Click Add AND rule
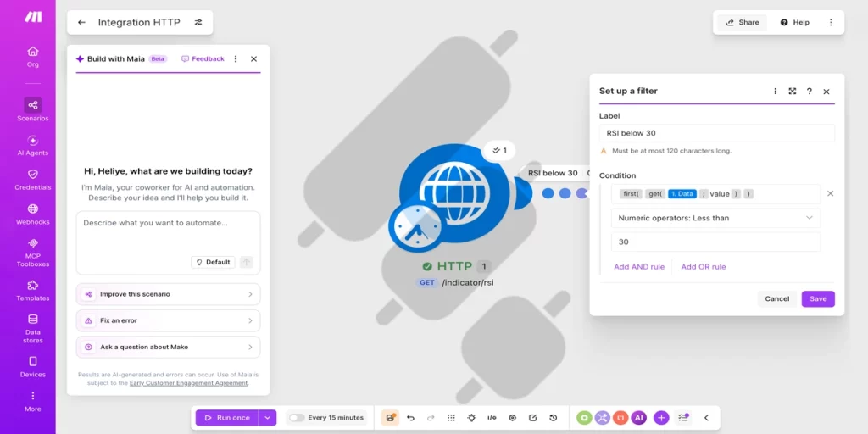The width and height of the screenshot is (868, 434). pos(639,267)
